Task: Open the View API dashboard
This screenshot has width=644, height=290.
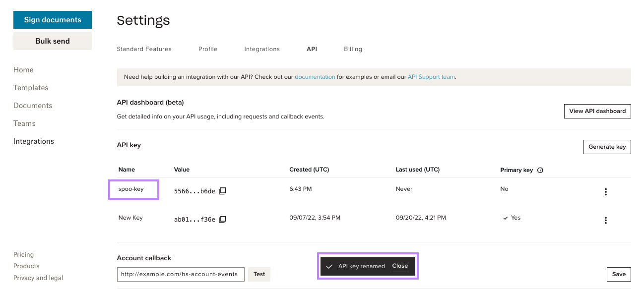Action: (x=597, y=111)
